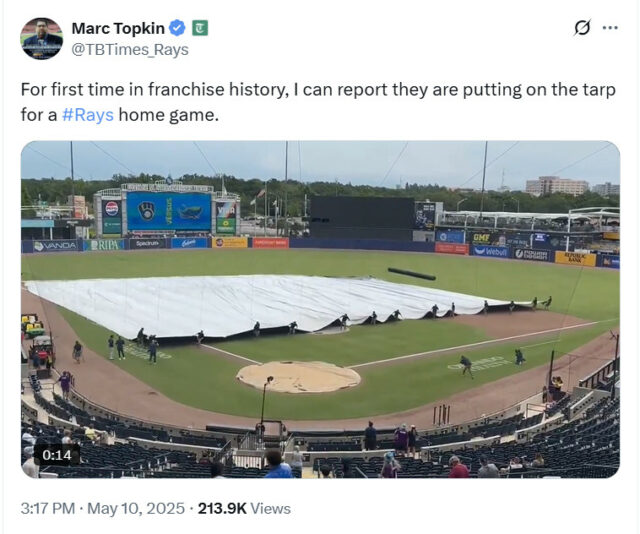Open the #Rays hashtag

(88, 115)
